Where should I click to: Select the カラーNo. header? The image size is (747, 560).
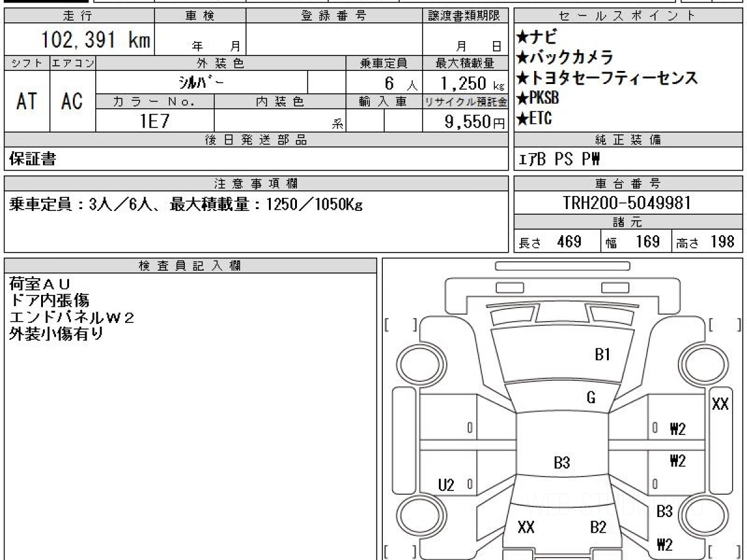[x=155, y=101]
